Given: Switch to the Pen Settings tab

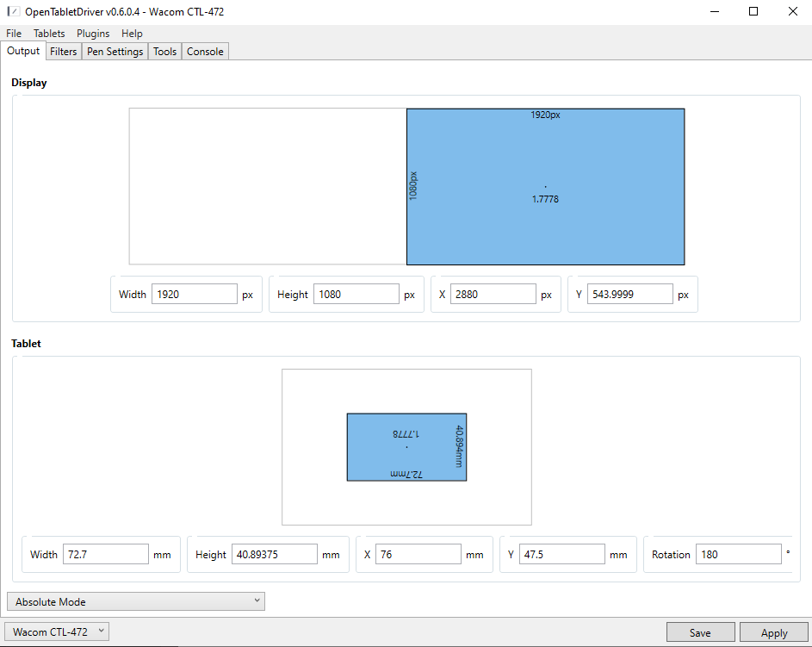Looking at the screenshot, I should [x=115, y=52].
